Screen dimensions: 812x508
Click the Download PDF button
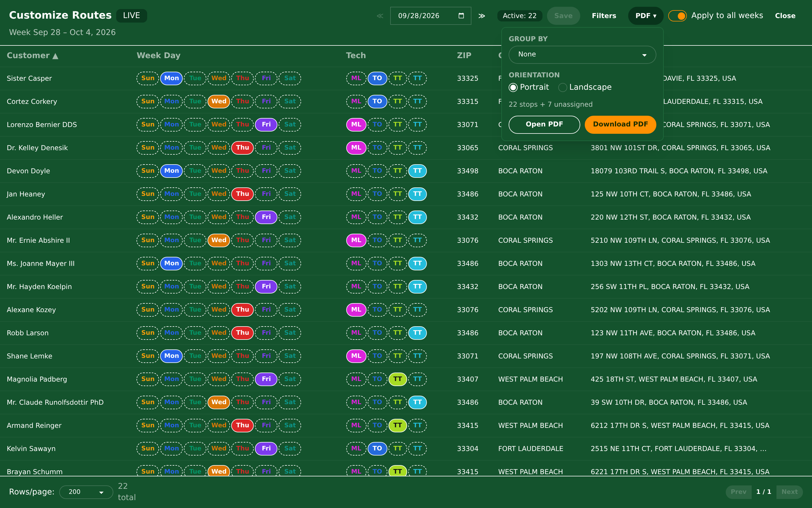point(620,124)
